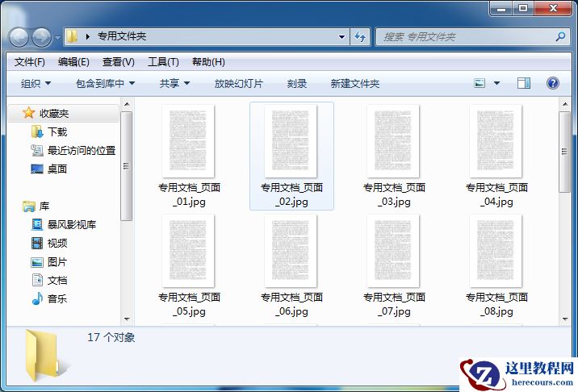This screenshot has height=392, width=578.
Task: Open the 查看(V) menu
Action: [x=119, y=62]
